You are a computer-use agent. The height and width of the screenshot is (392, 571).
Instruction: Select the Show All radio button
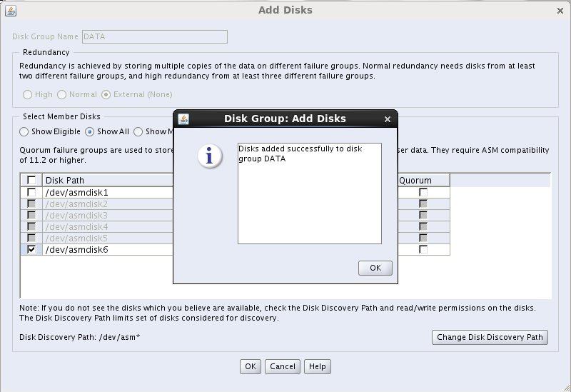coord(90,131)
